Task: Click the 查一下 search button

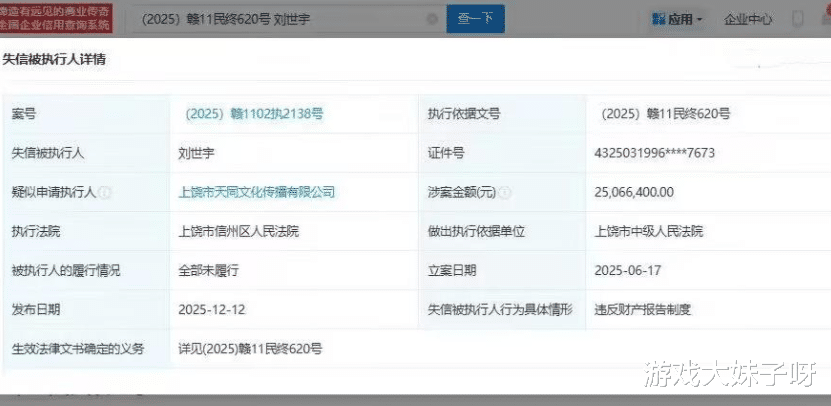Action: click(x=475, y=19)
